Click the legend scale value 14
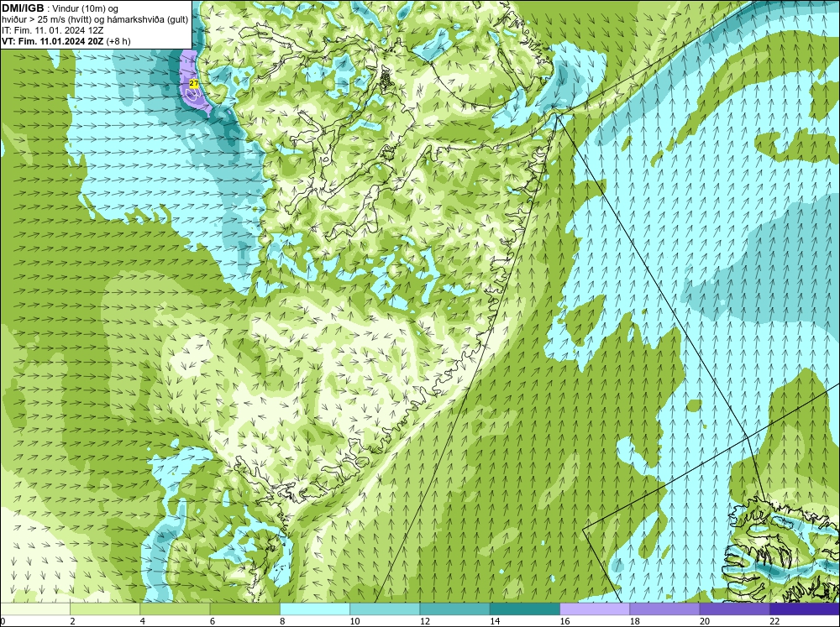The image size is (840, 627). point(495,621)
